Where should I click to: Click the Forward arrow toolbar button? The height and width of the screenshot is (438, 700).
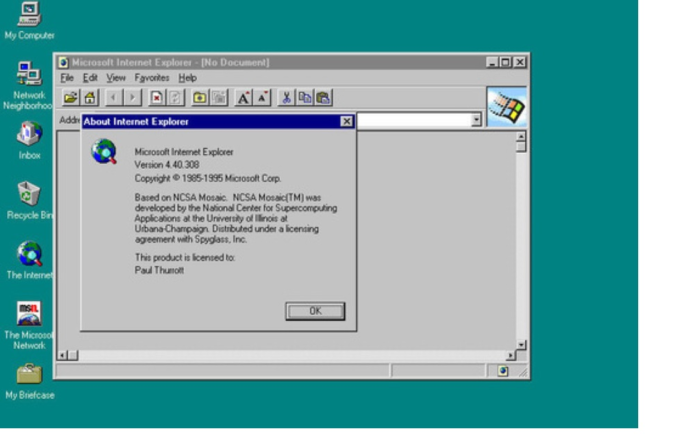133,97
